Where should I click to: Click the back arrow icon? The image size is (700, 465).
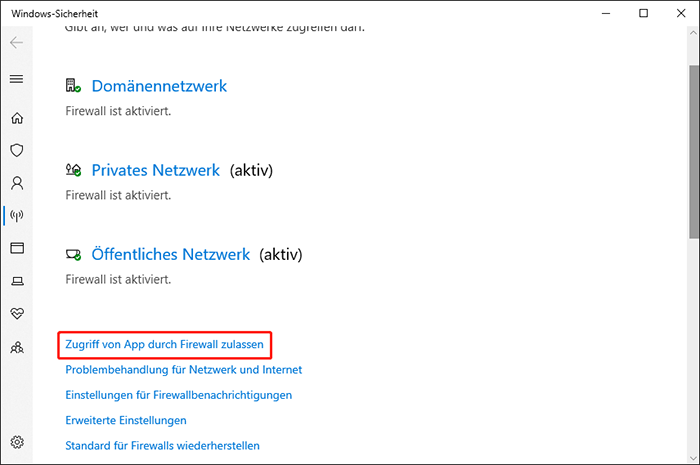(x=16, y=44)
